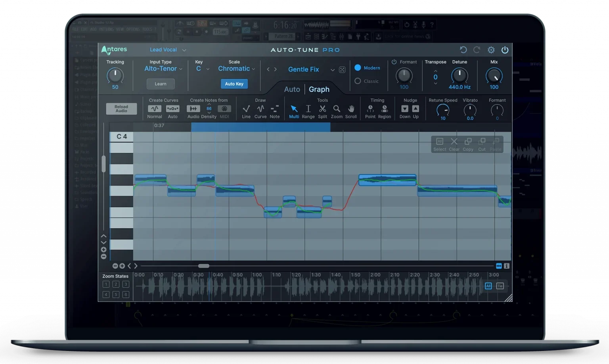Click the horizontal scrollbar handle

[203, 266]
